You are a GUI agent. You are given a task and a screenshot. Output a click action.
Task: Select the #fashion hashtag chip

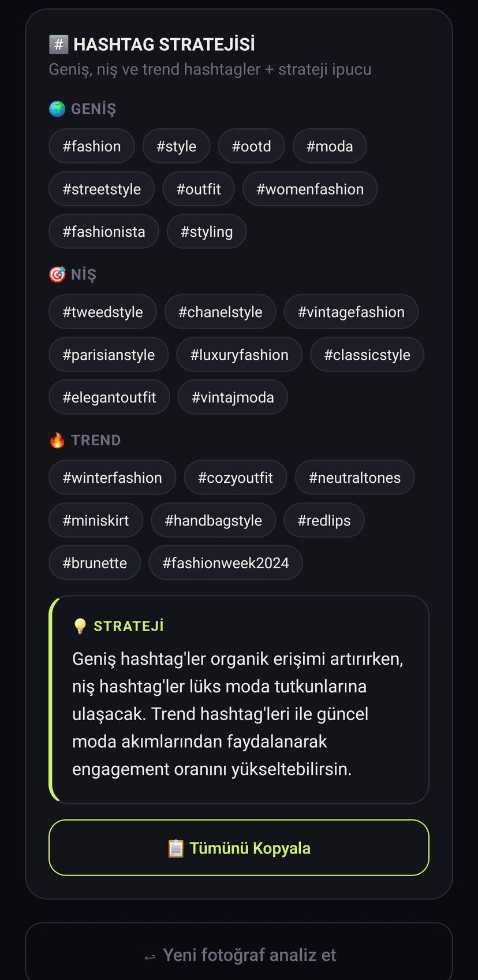91,146
